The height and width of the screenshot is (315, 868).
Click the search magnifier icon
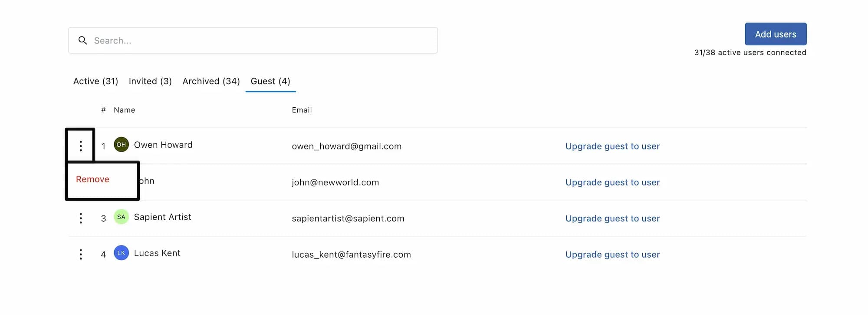pyautogui.click(x=82, y=40)
